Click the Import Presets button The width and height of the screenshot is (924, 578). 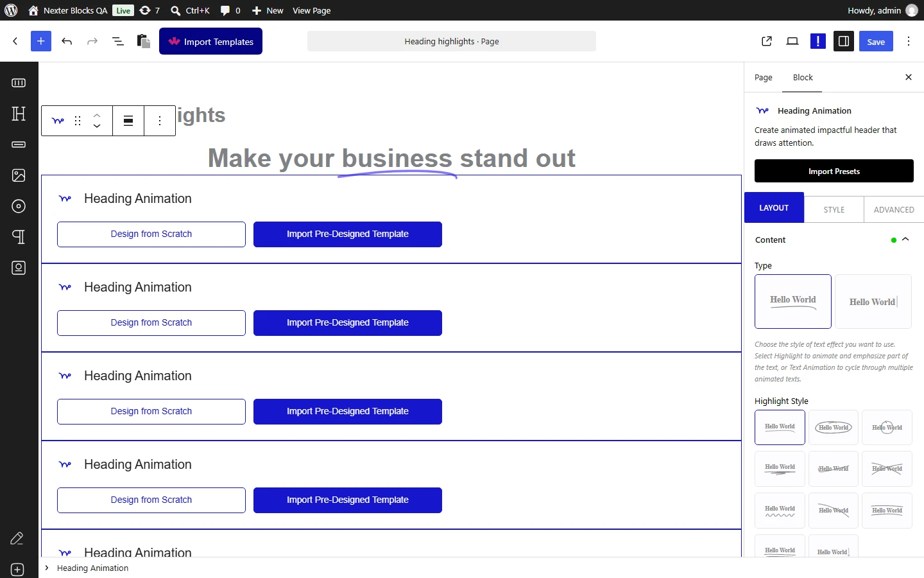click(x=834, y=171)
